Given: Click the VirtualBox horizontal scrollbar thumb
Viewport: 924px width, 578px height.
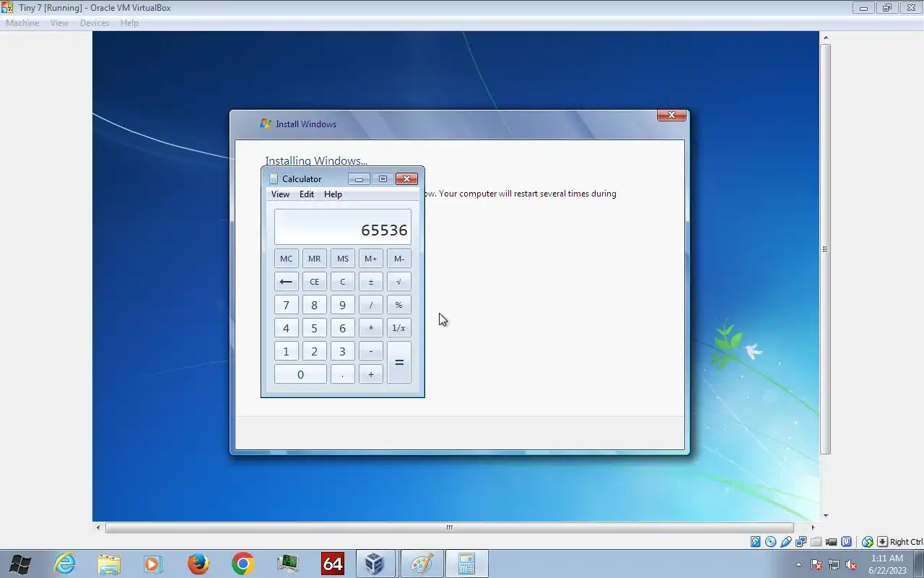Looking at the screenshot, I should 449,527.
